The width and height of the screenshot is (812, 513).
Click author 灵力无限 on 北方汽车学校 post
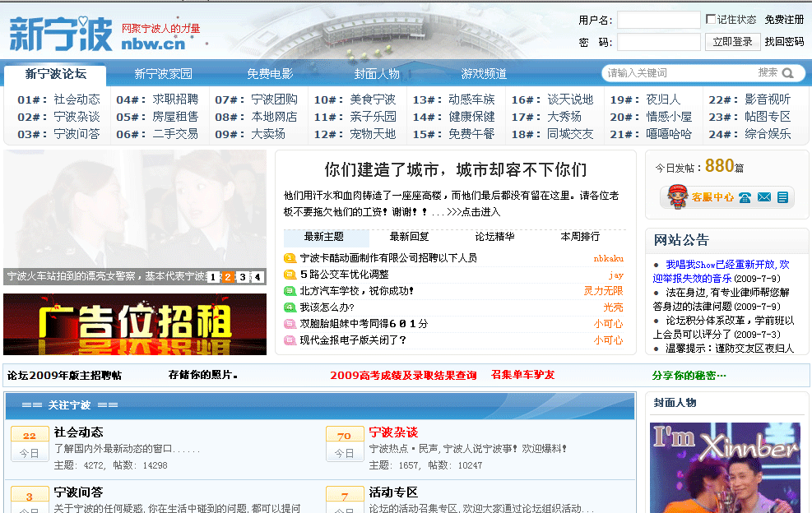tap(603, 291)
